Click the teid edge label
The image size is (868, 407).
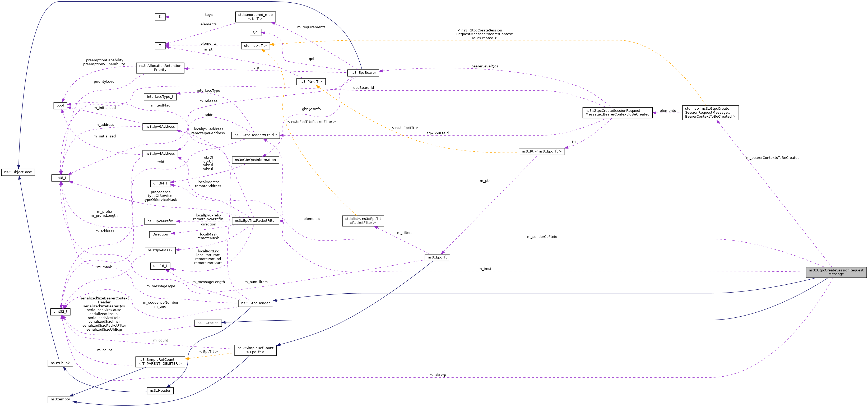pos(161,162)
